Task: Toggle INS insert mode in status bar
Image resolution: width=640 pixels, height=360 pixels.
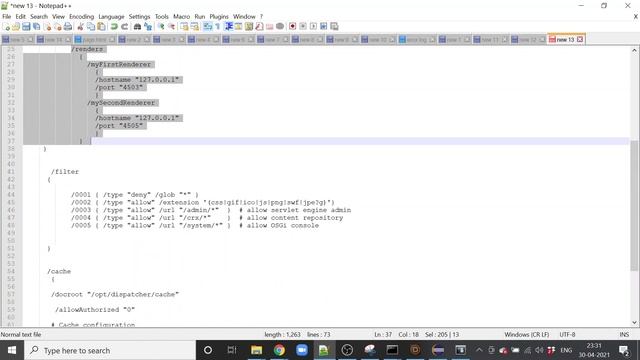Action: click(624, 335)
